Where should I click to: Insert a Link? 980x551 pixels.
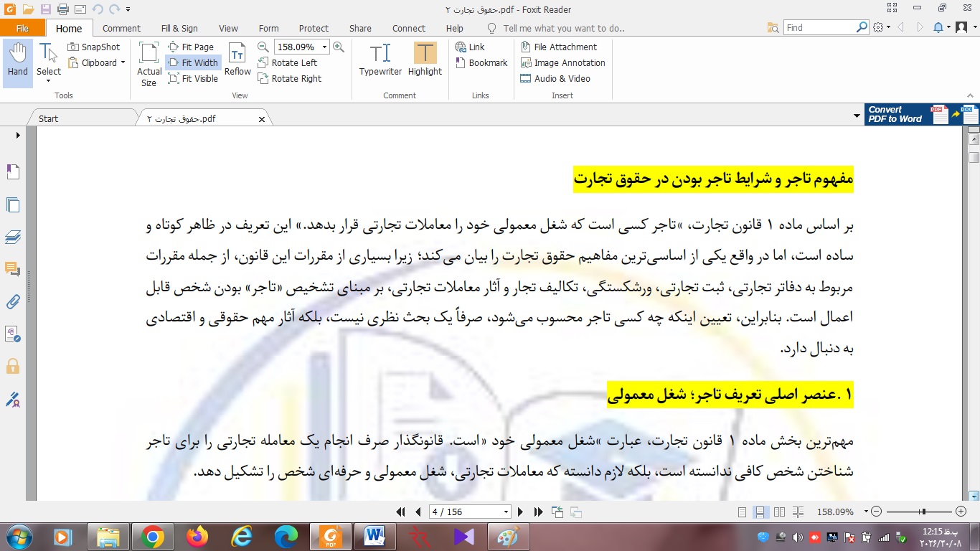(x=471, y=47)
